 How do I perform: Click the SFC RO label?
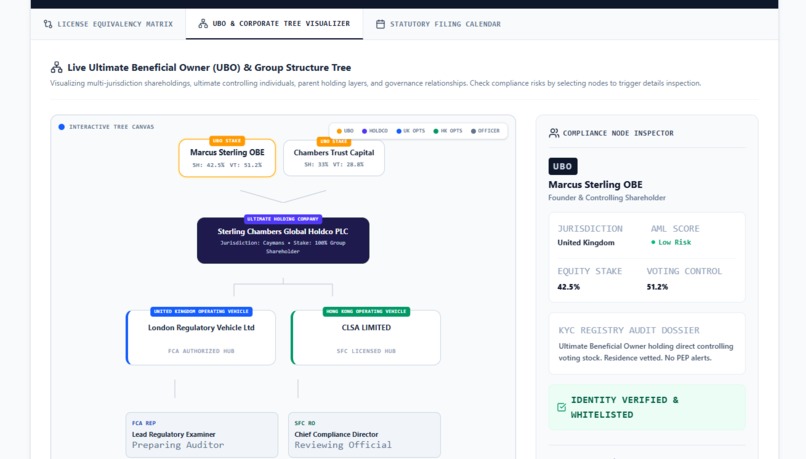305,423
